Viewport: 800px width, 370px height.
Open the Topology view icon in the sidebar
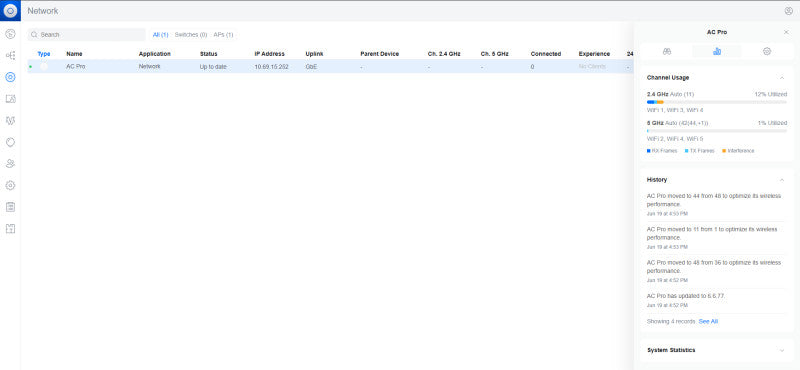tap(10, 55)
